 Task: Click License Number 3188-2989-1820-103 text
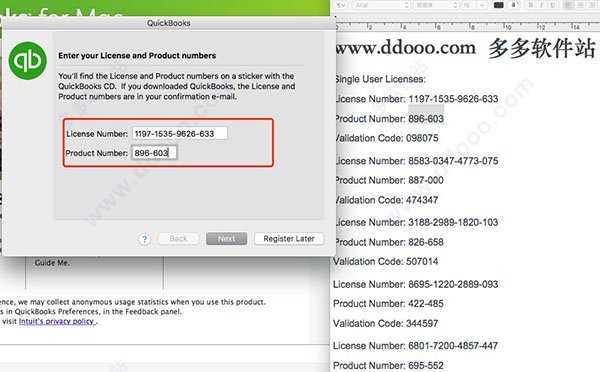[x=416, y=222]
